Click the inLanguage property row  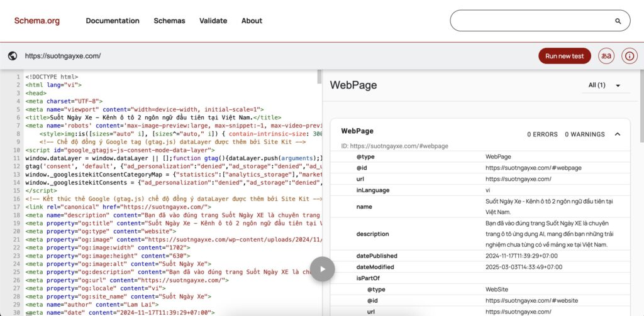480,190
